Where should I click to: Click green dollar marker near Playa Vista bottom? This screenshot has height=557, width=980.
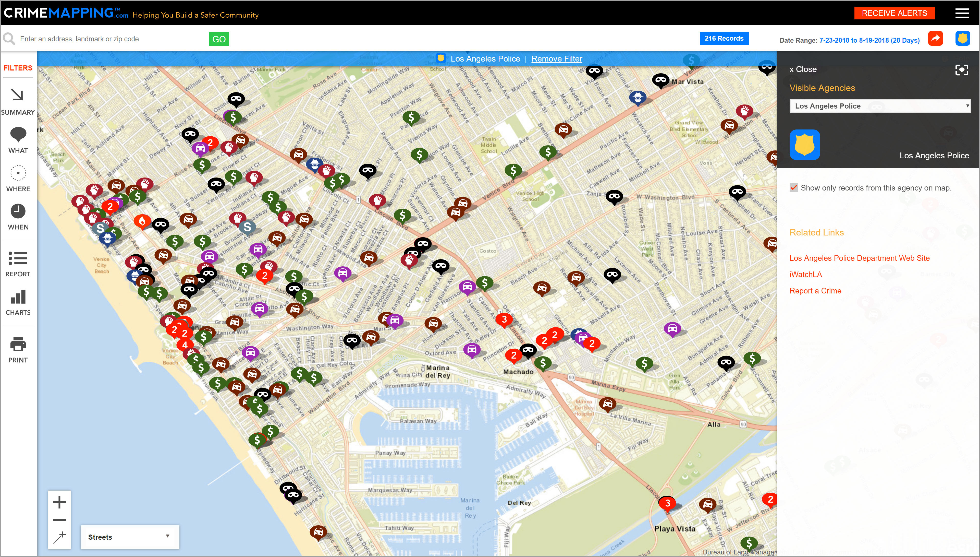click(749, 543)
